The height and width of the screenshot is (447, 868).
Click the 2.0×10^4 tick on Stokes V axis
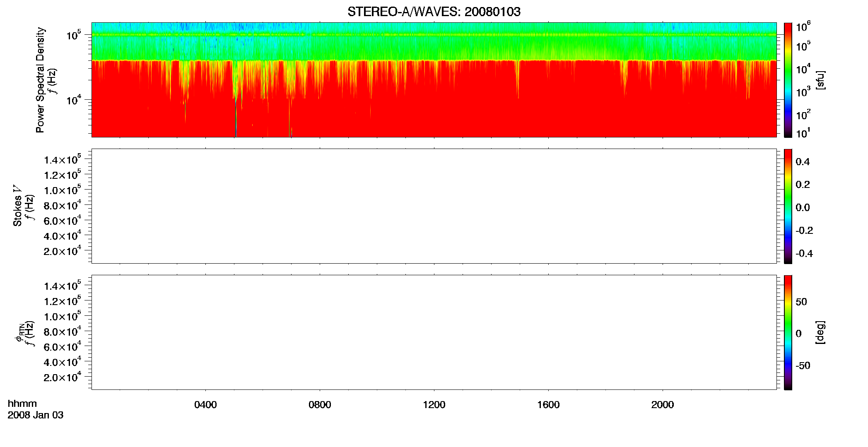coord(63,250)
